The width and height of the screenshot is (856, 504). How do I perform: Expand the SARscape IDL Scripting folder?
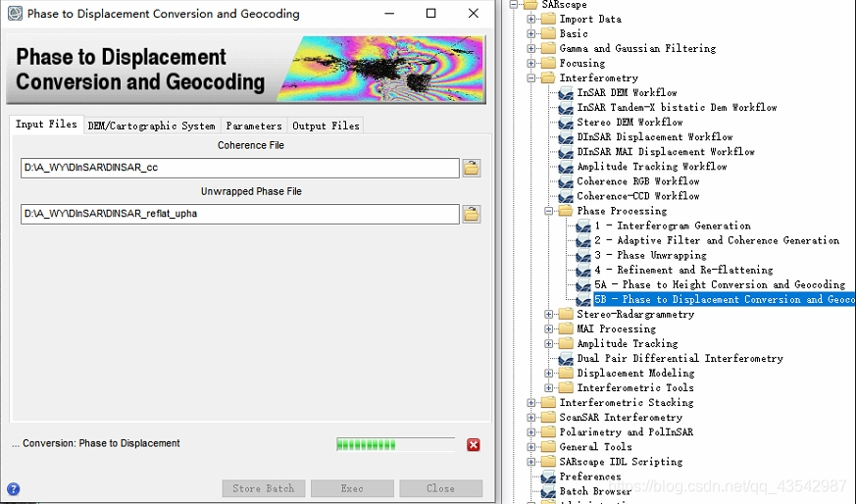[530, 462]
